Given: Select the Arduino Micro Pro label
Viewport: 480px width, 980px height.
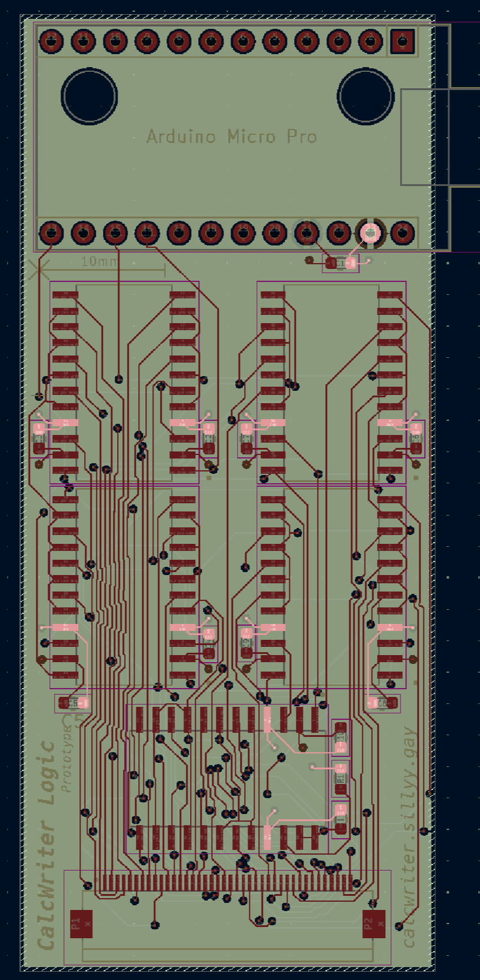Looking at the screenshot, I should (x=232, y=137).
